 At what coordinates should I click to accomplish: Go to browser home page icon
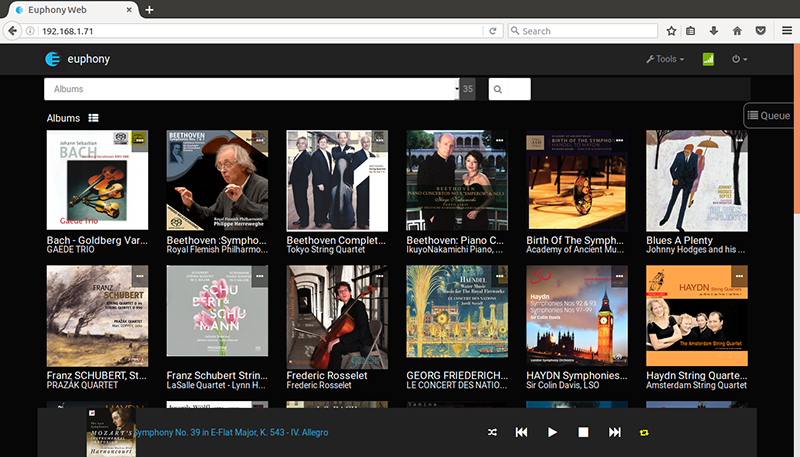(x=737, y=31)
